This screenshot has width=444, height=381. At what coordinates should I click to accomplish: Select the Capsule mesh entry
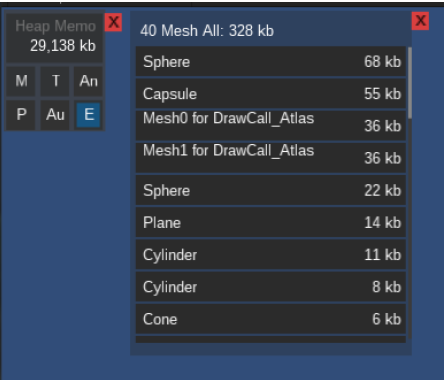point(271,94)
